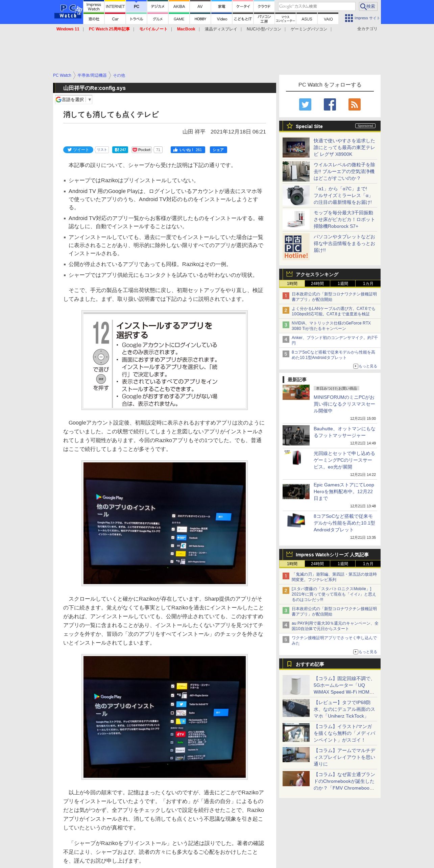The height and width of the screenshot is (868, 434).
Task: Switch Impress Watch series ranking to 24時間
Action: tap(317, 564)
